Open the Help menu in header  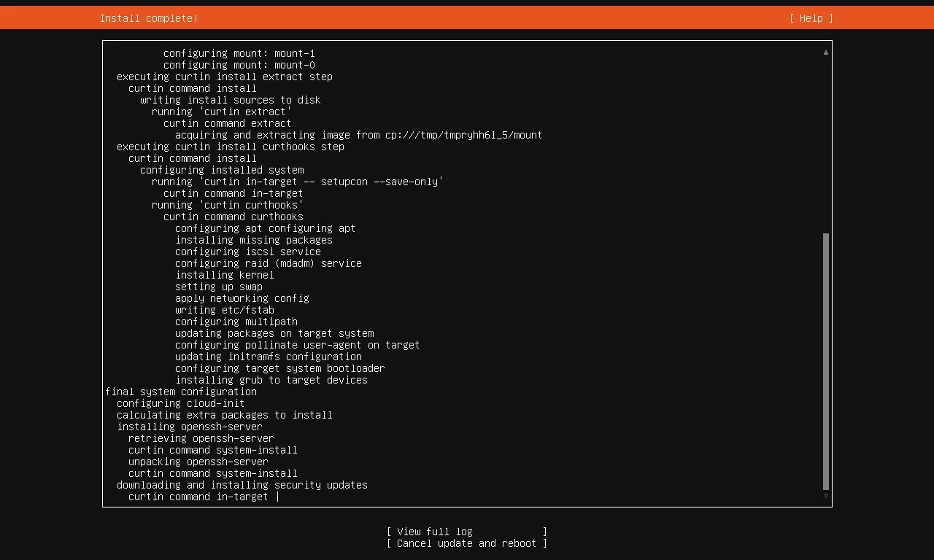(x=811, y=18)
